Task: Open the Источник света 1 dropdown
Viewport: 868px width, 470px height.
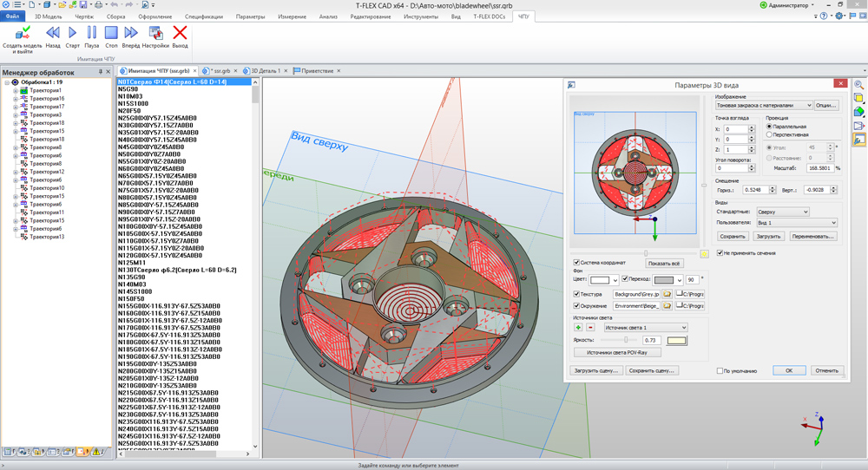Action: click(647, 327)
